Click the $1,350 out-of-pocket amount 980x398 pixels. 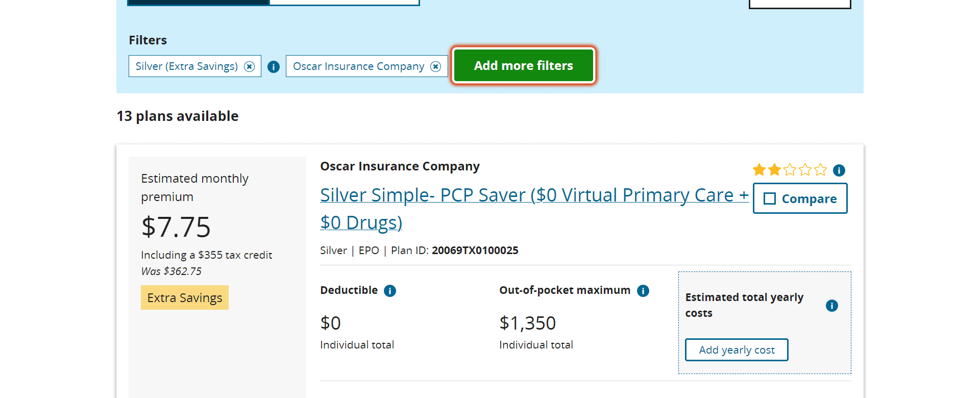coord(528,323)
